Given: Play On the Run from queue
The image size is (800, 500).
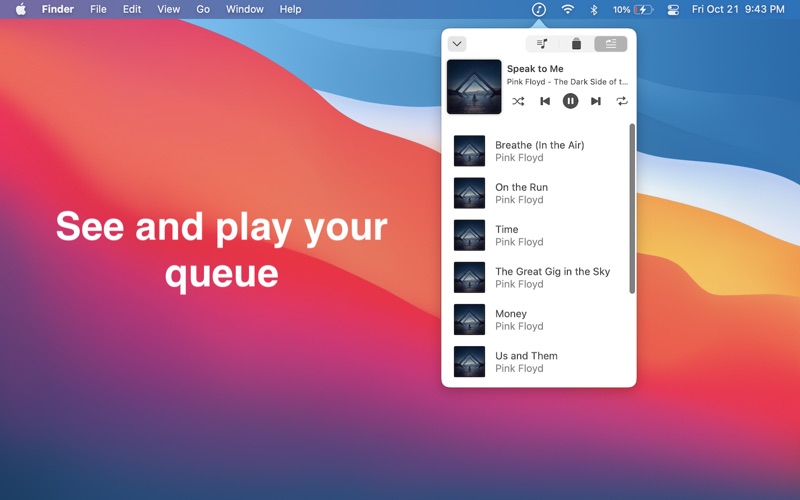Looking at the screenshot, I should pos(538,193).
